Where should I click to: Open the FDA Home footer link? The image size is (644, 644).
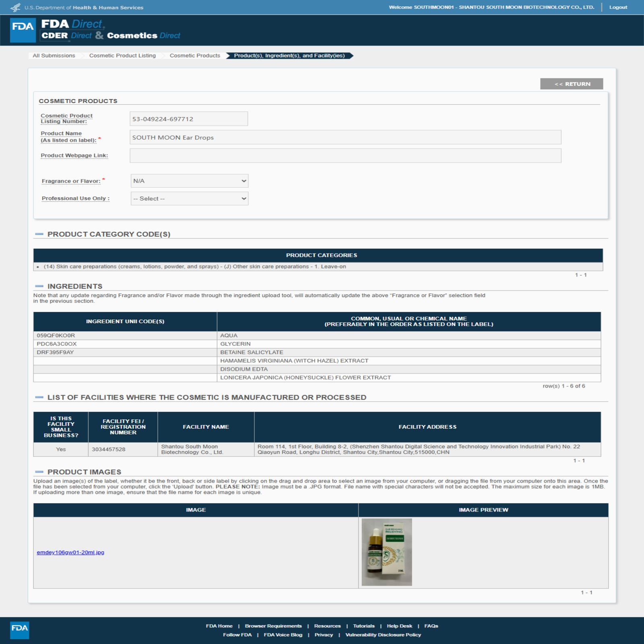[219, 626]
